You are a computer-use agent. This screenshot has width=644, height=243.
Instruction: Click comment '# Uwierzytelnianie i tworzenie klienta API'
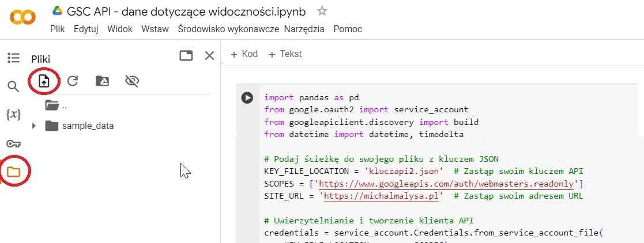[x=369, y=221]
